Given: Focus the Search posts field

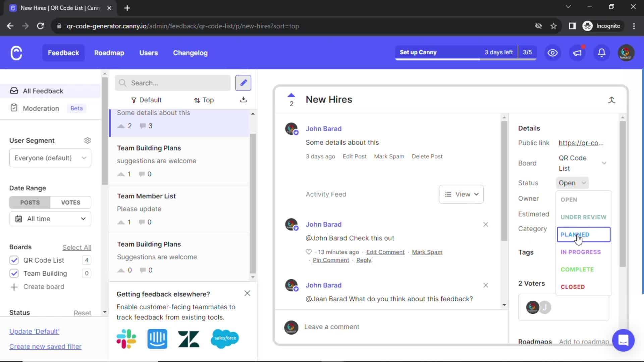Looking at the screenshot, I should 173,83.
